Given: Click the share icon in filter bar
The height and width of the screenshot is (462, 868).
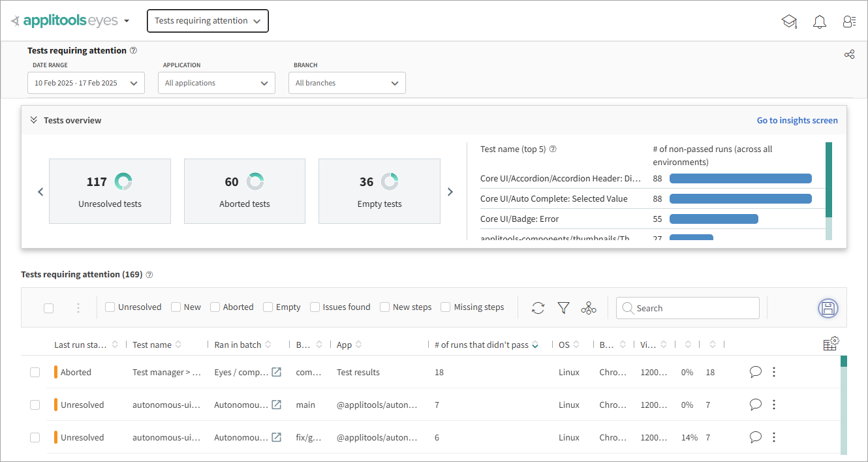Looking at the screenshot, I should [x=849, y=54].
